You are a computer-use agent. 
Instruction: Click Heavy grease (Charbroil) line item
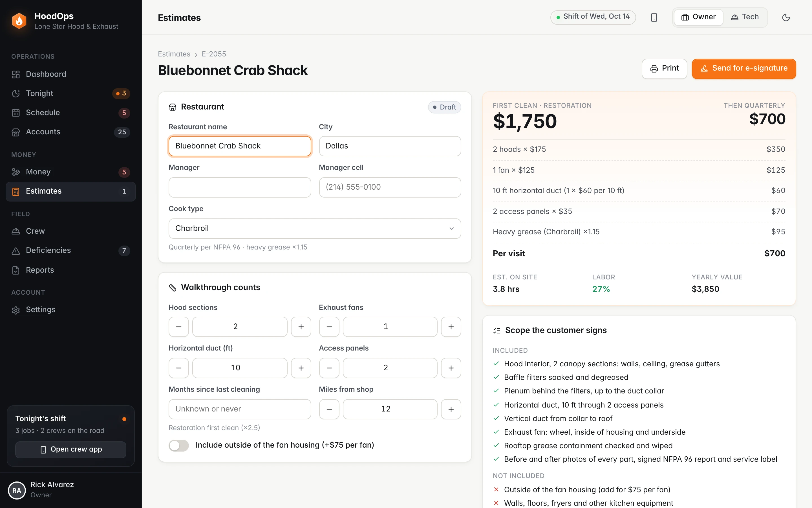[x=639, y=232]
